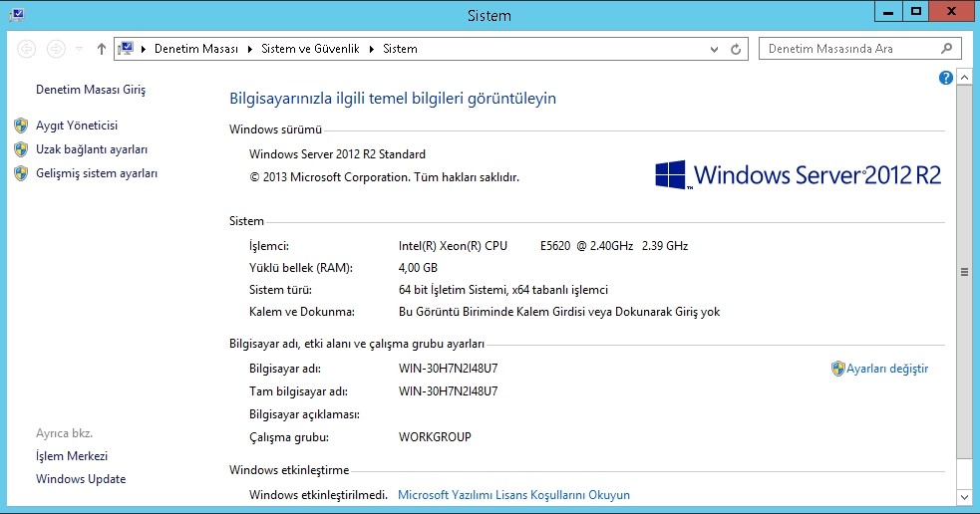
Task: Click the Denetim Masasında Ara search field
Action: [x=859, y=49]
